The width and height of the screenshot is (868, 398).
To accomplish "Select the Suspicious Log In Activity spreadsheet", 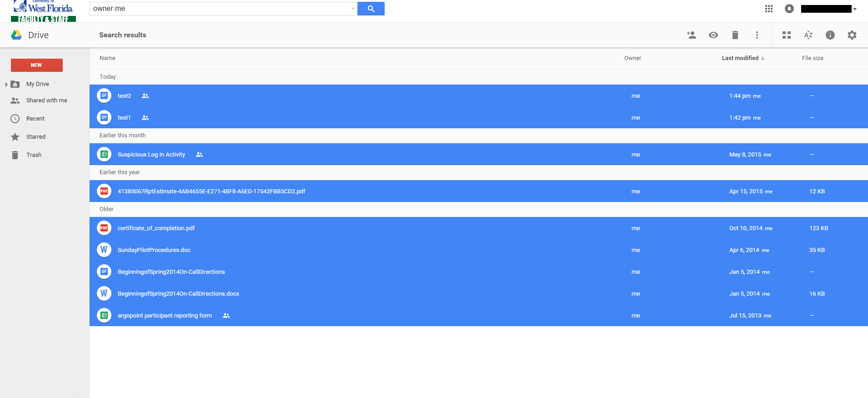I will tap(151, 155).
